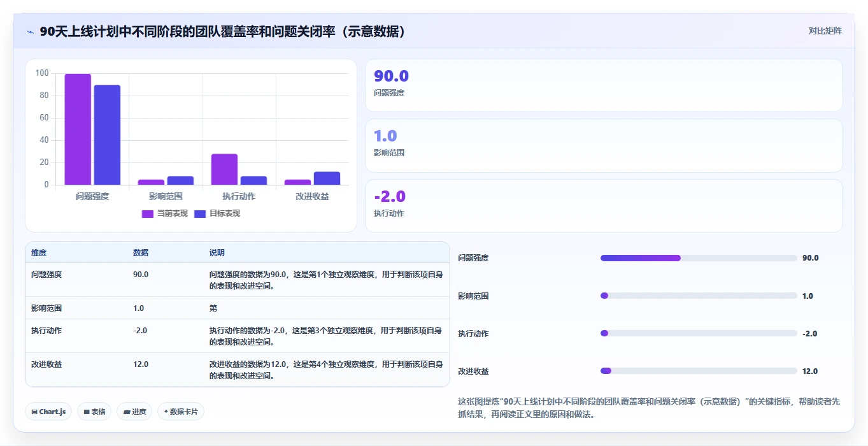Click the 问题强度 description text in table
The width and height of the screenshot is (868, 446).
326,280
